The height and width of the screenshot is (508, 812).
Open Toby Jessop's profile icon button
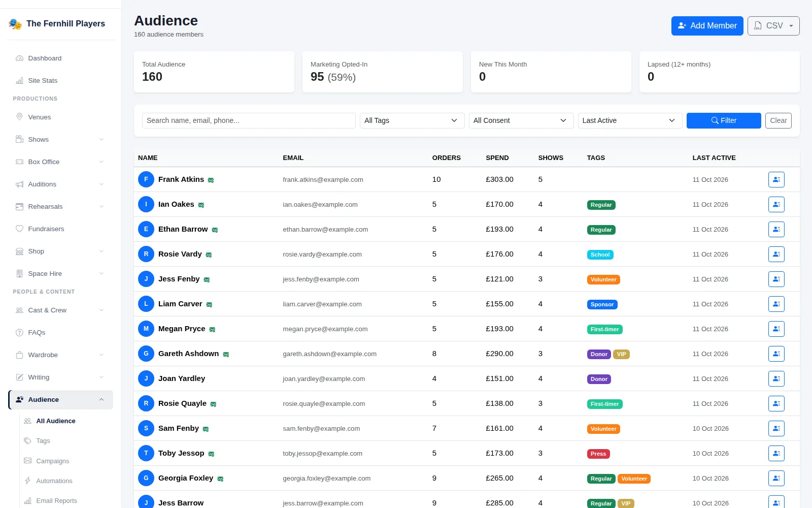[x=776, y=453]
